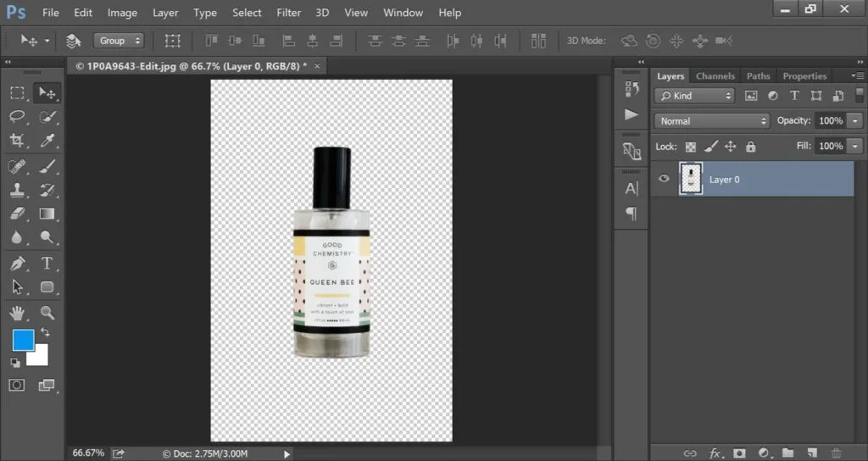Open the Normal blend mode dropdown
This screenshot has width=868, height=461.
[712, 120]
